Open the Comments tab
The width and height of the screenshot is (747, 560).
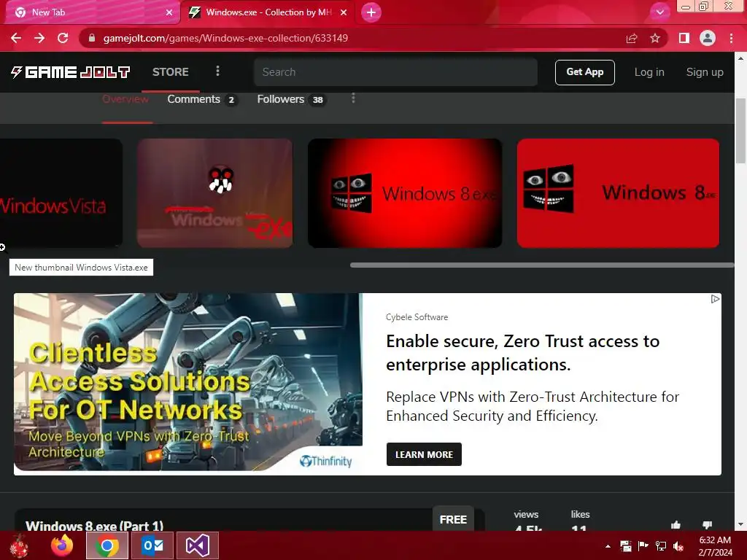202,99
